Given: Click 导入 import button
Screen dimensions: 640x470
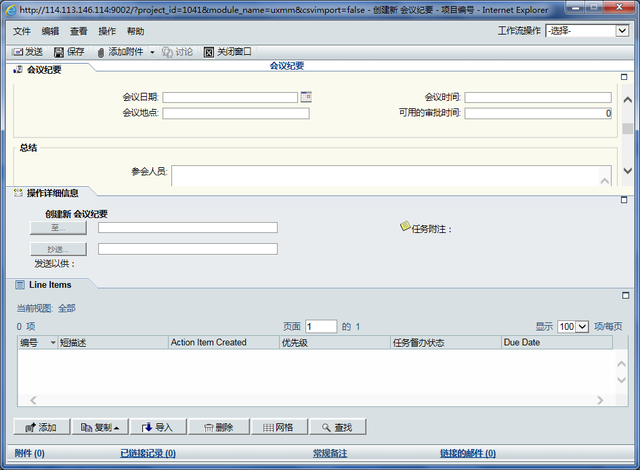Looking at the screenshot, I should (x=158, y=427).
